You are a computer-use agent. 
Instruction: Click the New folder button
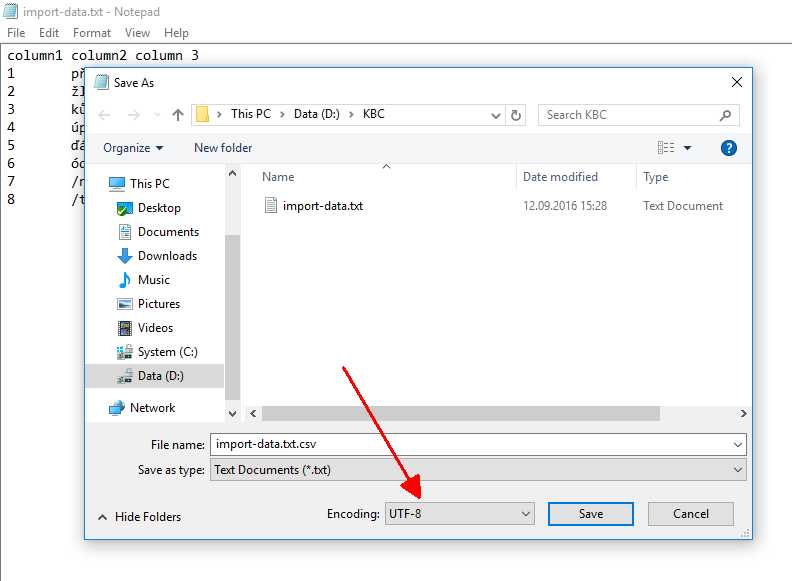click(223, 148)
